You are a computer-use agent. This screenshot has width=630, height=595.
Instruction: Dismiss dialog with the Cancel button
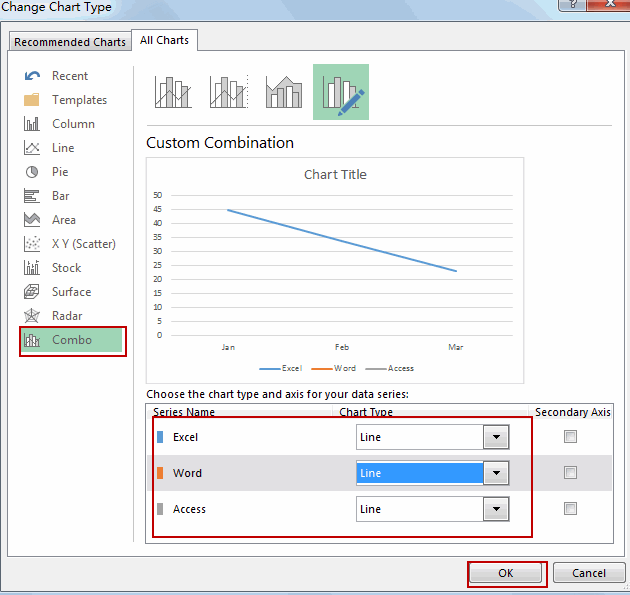[589, 573]
